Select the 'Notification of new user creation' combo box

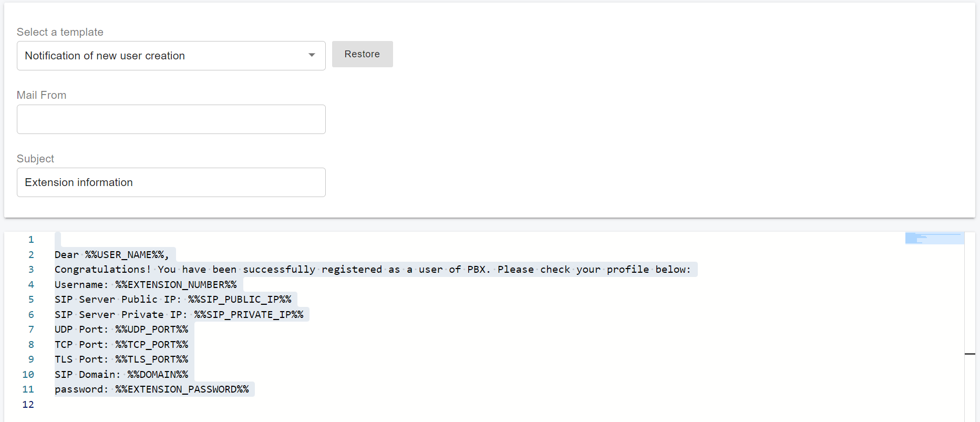click(163, 56)
